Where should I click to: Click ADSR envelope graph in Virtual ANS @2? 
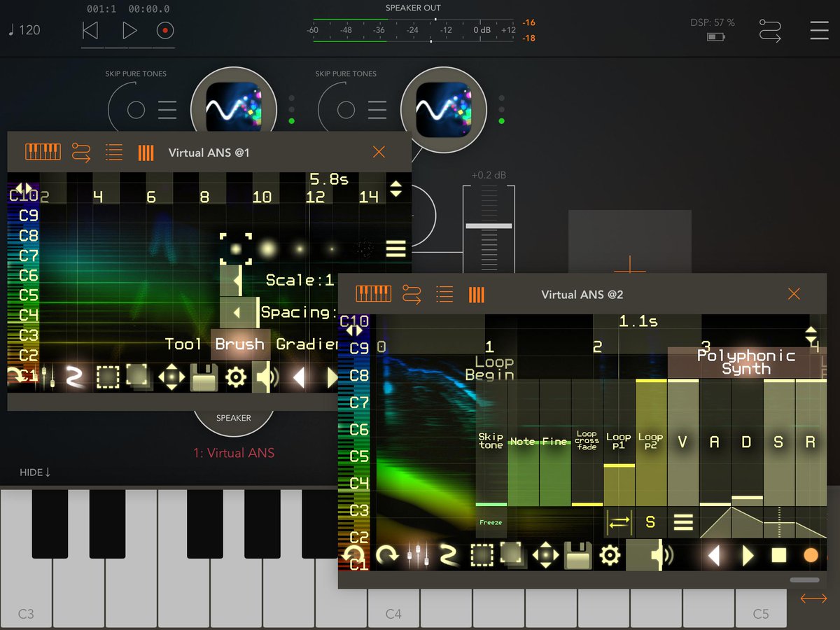point(763,522)
